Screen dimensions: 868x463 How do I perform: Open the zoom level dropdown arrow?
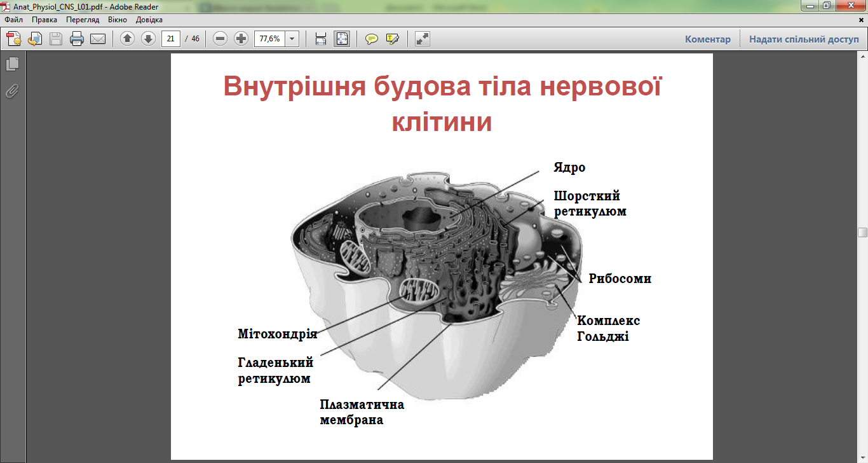point(292,39)
